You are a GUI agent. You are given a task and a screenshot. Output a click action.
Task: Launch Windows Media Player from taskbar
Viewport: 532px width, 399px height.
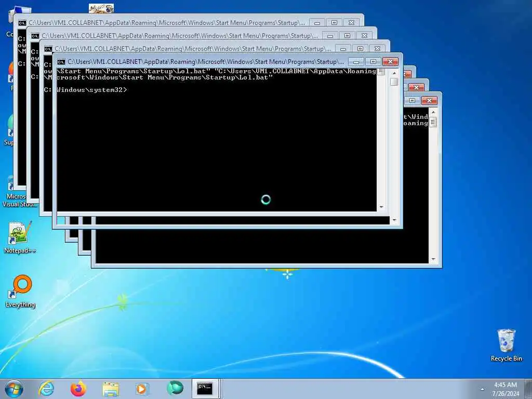point(141,389)
